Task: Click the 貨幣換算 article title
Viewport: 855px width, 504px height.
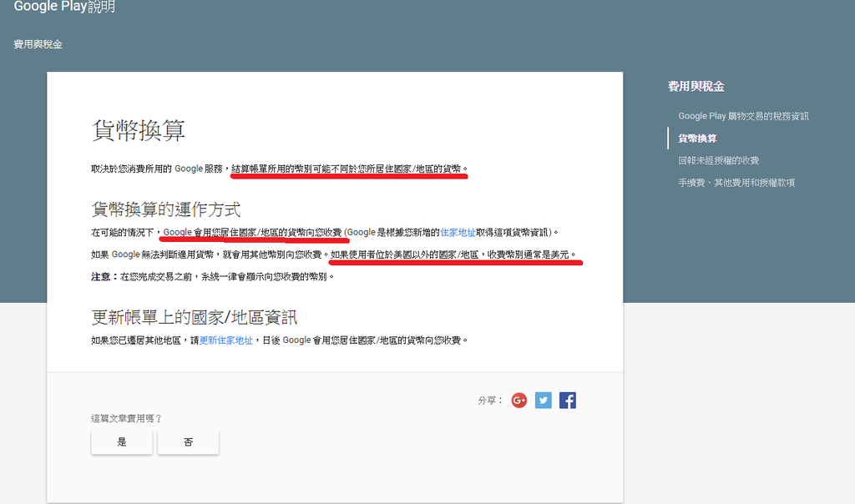Action: pyautogui.click(x=139, y=131)
